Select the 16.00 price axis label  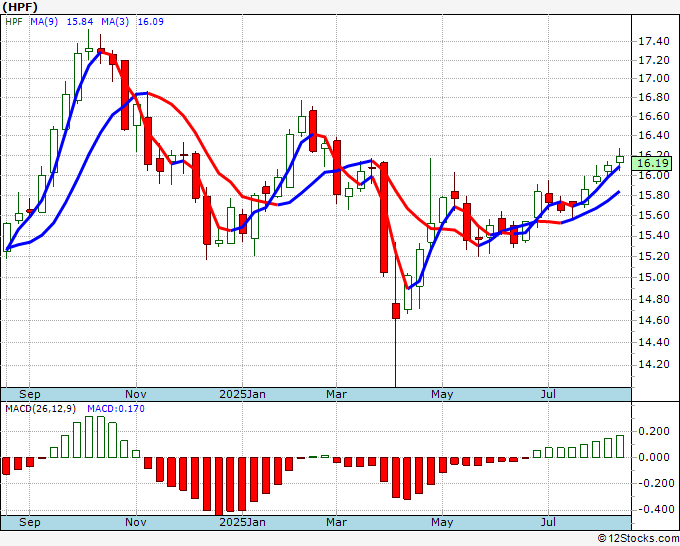click(654, 176)
